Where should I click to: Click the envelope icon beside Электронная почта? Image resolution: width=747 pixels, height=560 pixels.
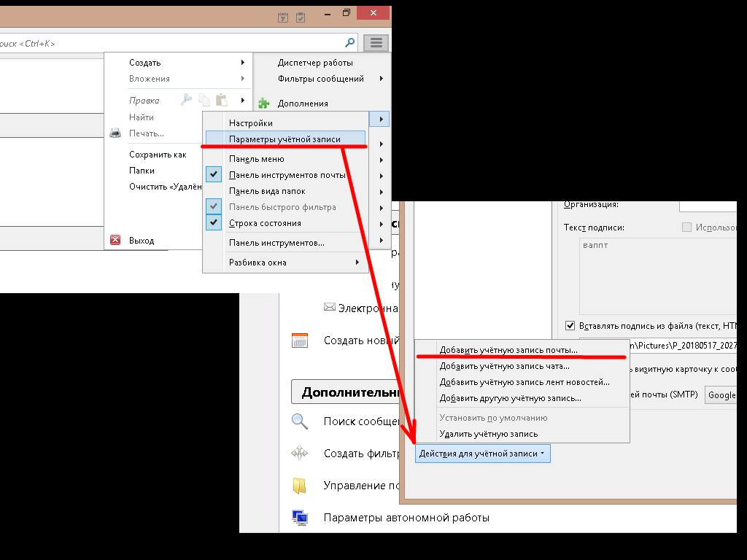point(330,308)
